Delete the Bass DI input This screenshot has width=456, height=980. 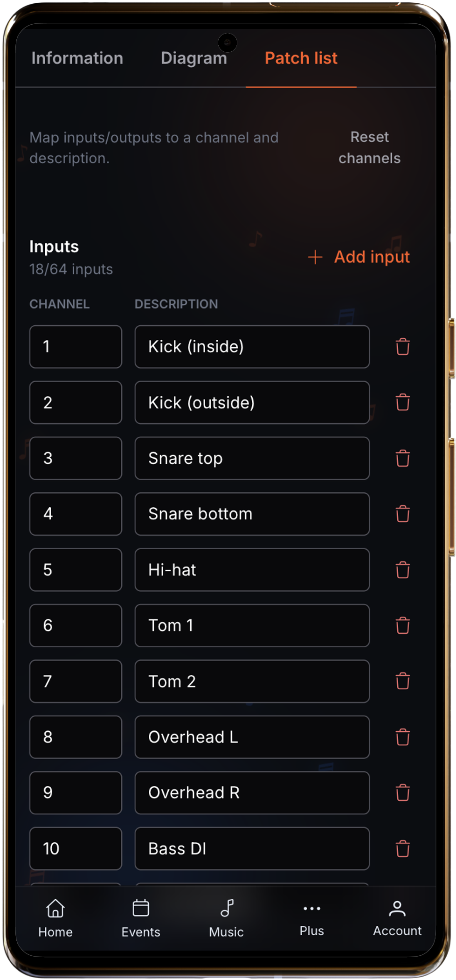tap(402, 849)
